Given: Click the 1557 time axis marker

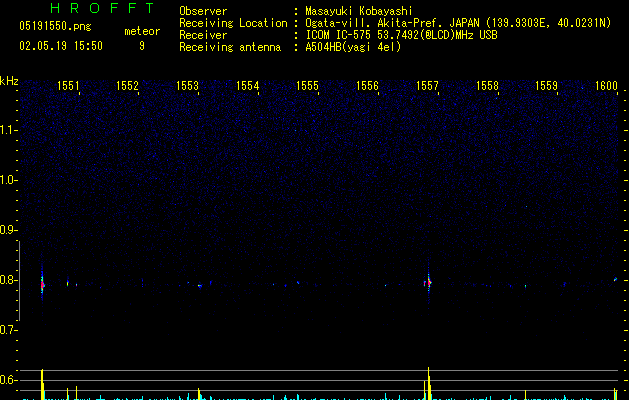Looking at the screenshot, I should pyautogui.click(x=427, y=86).
